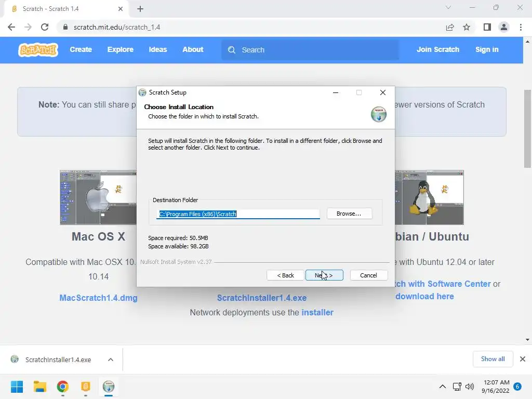Viewport: 532px width, 399px height.
Task: Open File Explorer from taskbar
Action: (x=39, y=387)
